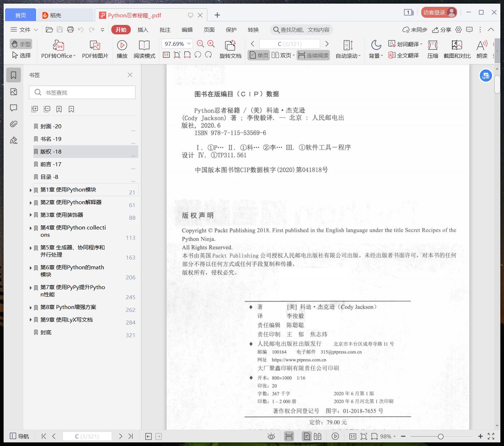This screenshot has width=504, height=446.
Task: Open the 批注 ribbon tab
Action: [x=165, y=30]
